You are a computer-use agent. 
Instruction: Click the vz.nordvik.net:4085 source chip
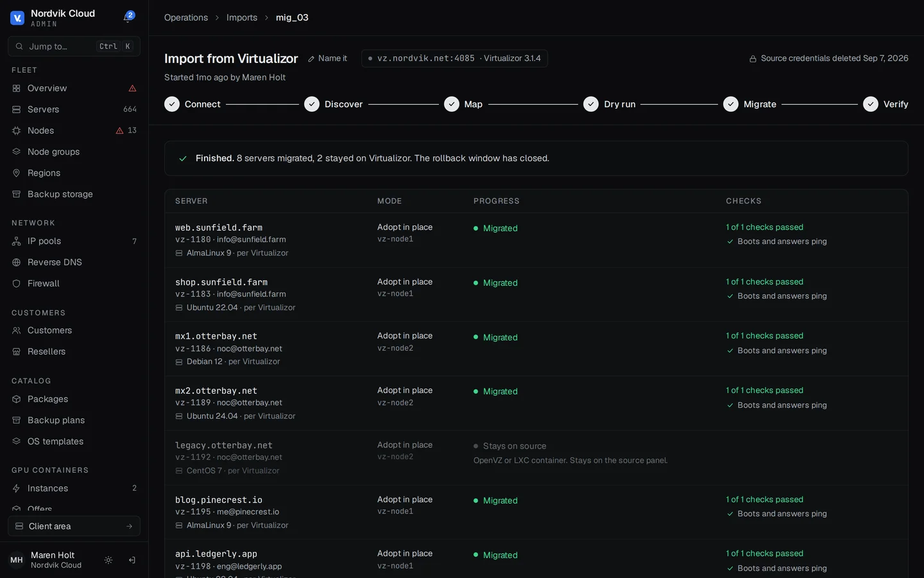454,58
